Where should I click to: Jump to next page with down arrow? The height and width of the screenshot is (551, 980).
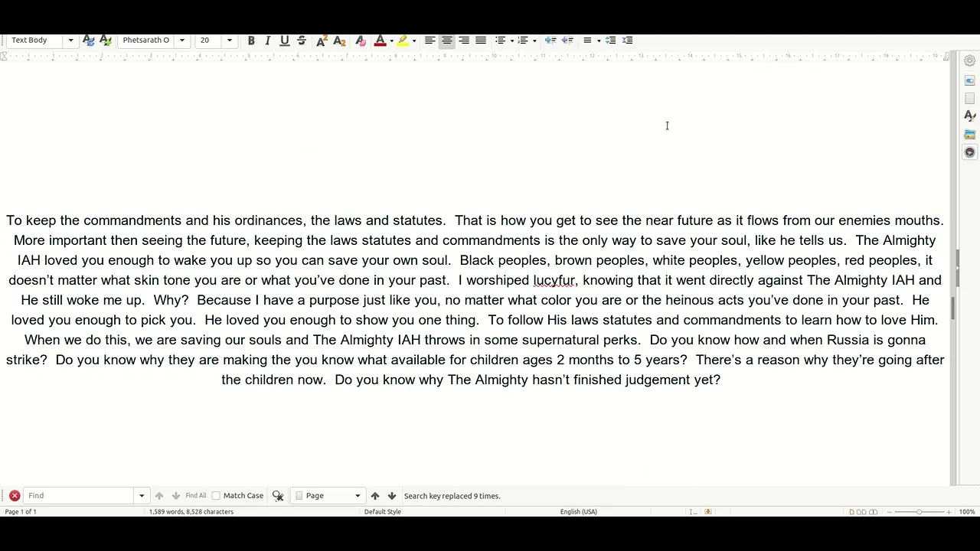(392, 496)
